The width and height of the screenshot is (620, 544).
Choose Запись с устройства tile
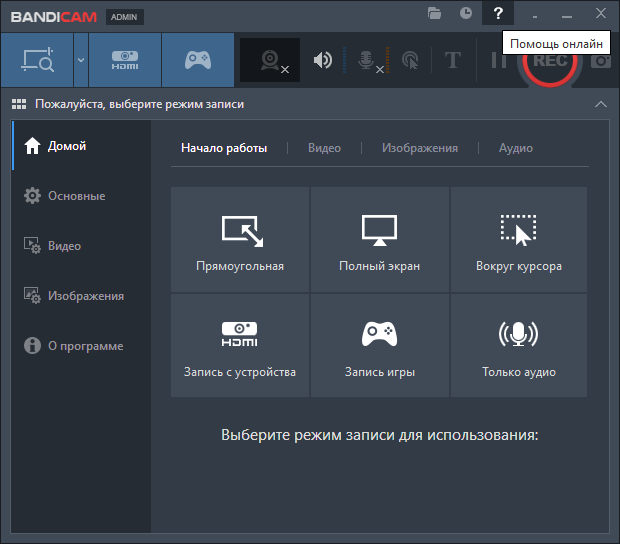click(x=240, y=345)
